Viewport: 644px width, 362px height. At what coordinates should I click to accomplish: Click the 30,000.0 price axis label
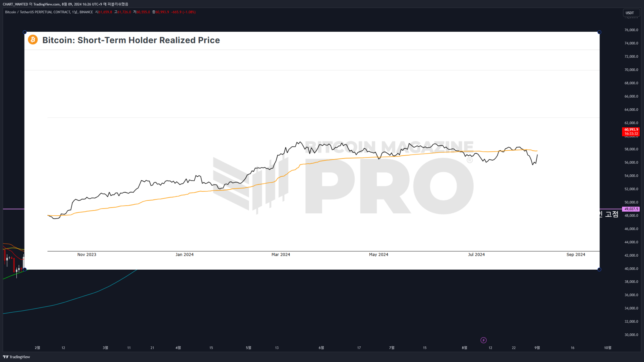point(631,335)
